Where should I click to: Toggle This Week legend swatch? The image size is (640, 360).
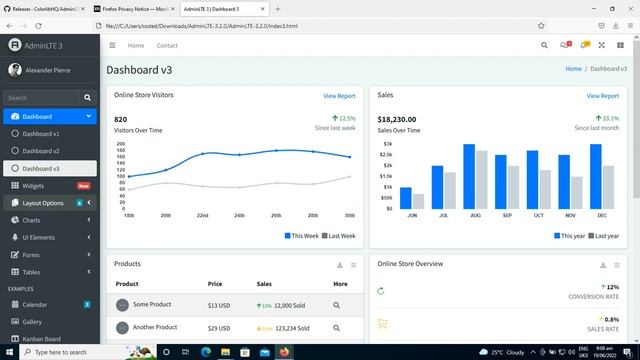click(x=287, y=236)
